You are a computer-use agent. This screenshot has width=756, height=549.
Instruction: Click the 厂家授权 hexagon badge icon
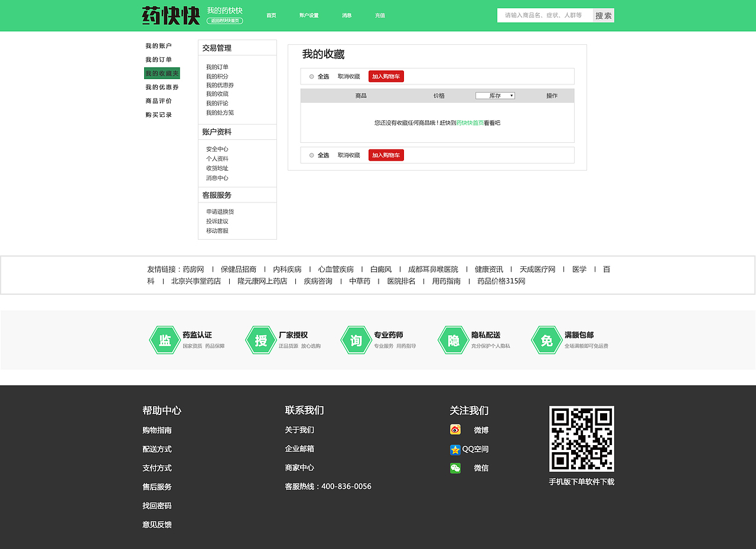(x=260, y=339)
